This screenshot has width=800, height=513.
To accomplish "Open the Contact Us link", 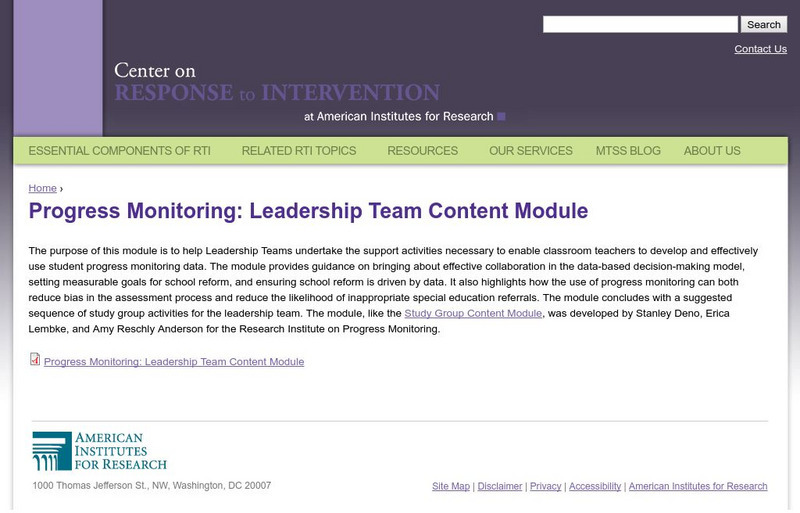I will pos(760,49).
